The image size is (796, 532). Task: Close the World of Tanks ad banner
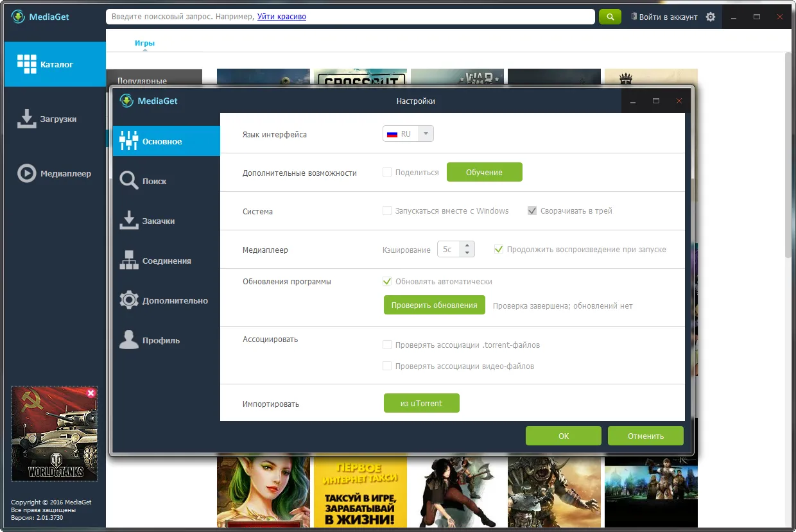91,393
